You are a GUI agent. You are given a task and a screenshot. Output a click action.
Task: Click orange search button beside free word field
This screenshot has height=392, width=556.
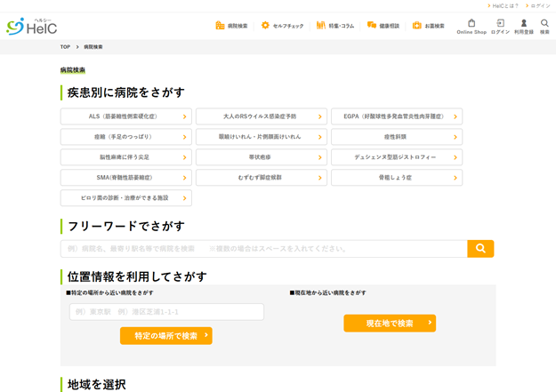(480, 249)
